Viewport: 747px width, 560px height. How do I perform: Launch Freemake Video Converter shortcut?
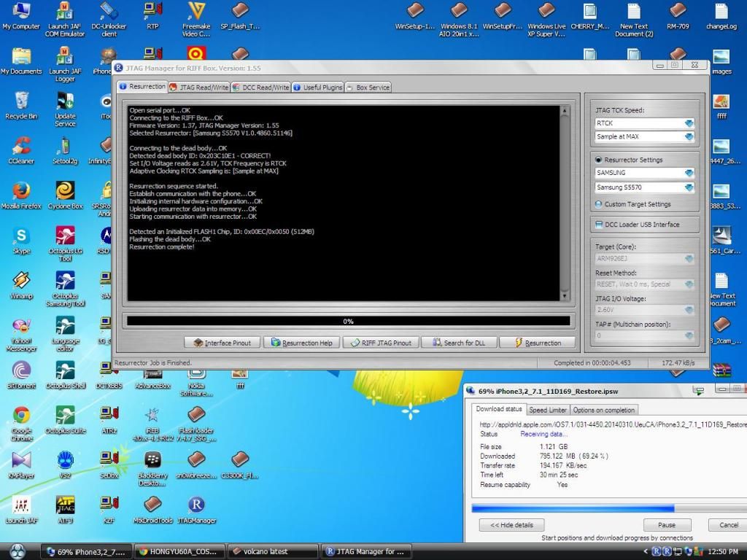pyautogui.click(x=196, y=19)
